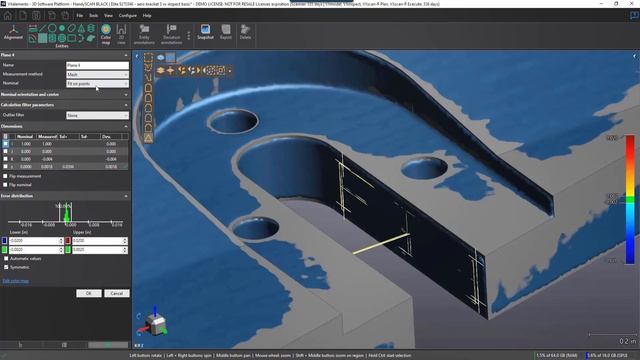This screenshot has width=640, height=360.
Task: Click the first Upper limit value field
Action: tap(100, 241)
